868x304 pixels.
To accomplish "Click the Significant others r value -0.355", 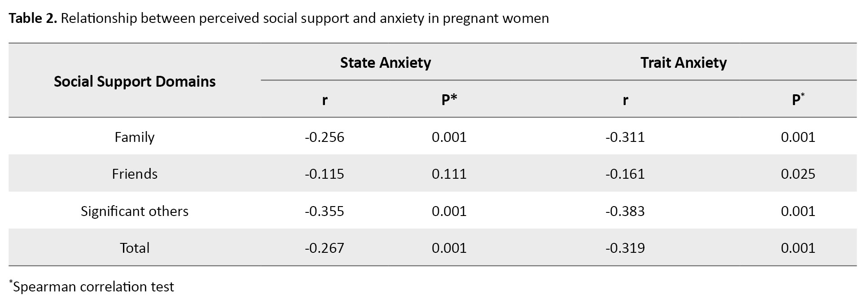I will pyautogui.click(x=324, y=211).
